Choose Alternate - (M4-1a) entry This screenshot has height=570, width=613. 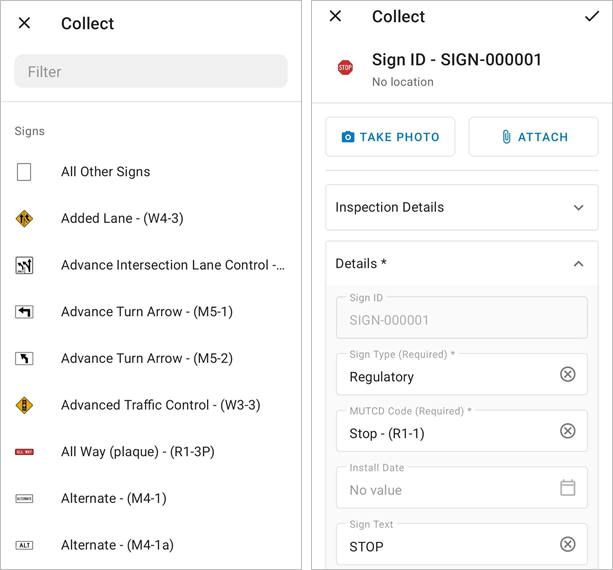click(151, 545)
